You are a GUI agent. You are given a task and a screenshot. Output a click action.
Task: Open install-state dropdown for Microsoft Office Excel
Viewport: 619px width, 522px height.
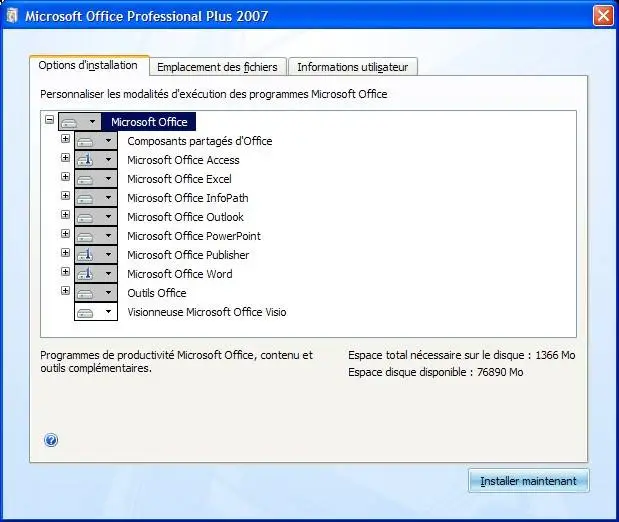[x=96, y=178]
